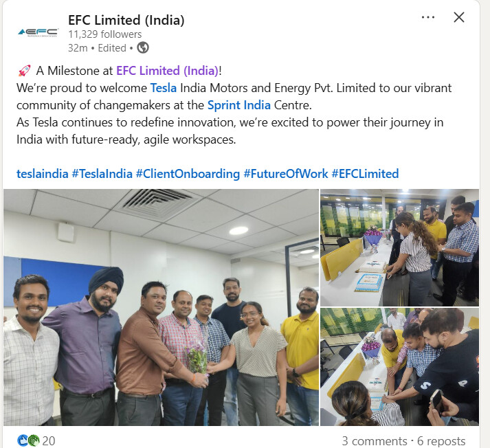Select the #FutureOfWork hashtag

(x=286, y=174)
